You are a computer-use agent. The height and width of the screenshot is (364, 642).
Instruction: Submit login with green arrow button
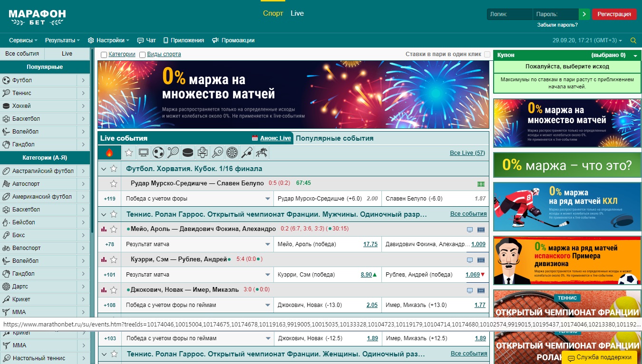[584, 14]
